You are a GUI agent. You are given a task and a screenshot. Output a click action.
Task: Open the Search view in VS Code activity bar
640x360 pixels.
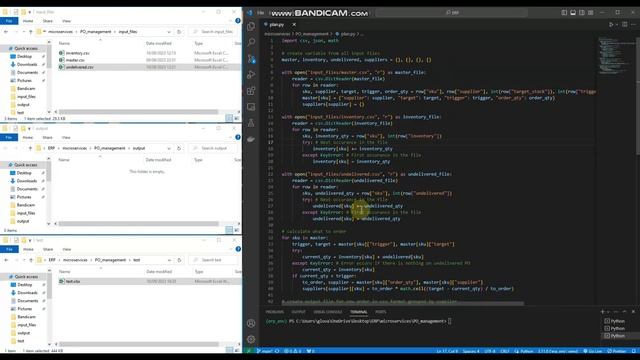coord(251,42)
